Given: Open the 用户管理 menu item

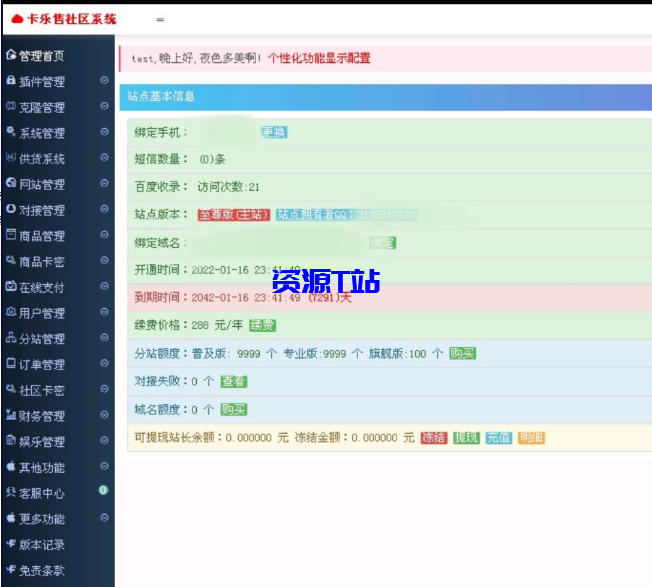Looking at the screenshot, I should [x=58, y=313].
